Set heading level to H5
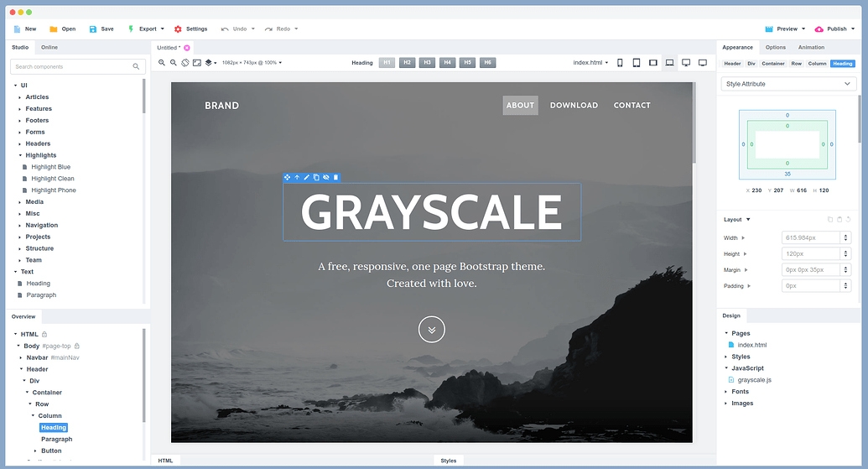868x469 pixels. pos(467,63)
